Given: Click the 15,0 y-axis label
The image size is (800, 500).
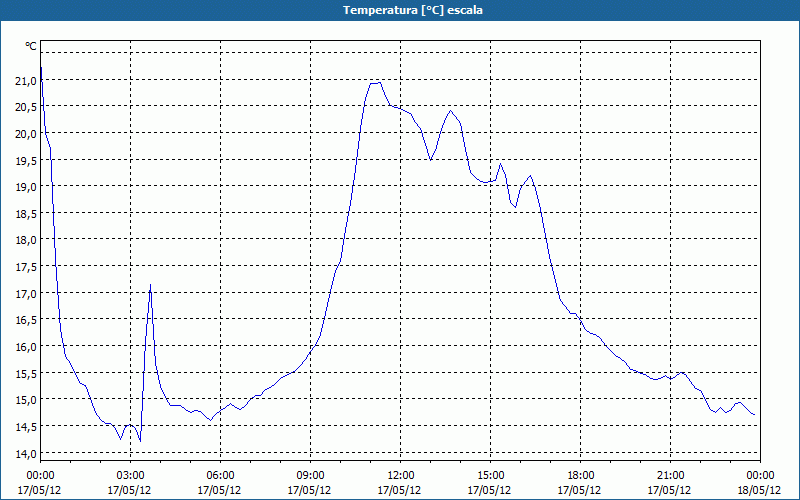Looking at the screenshot, I should (26, 400).
